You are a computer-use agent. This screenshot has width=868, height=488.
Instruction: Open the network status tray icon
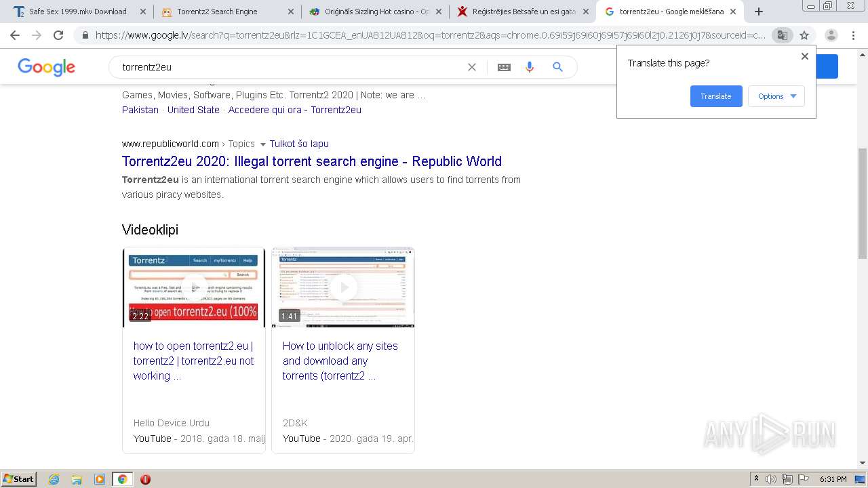tap(787, 479)
